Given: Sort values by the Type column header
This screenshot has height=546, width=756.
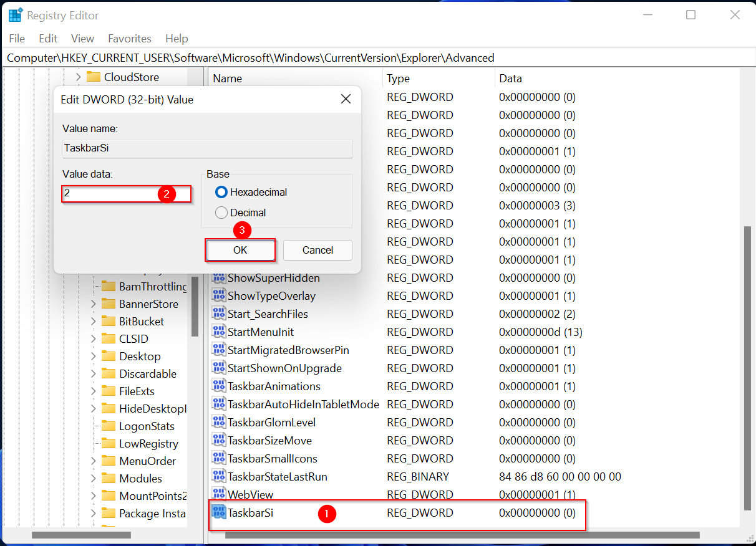Looking at the screenshot, I should point(439,79).
